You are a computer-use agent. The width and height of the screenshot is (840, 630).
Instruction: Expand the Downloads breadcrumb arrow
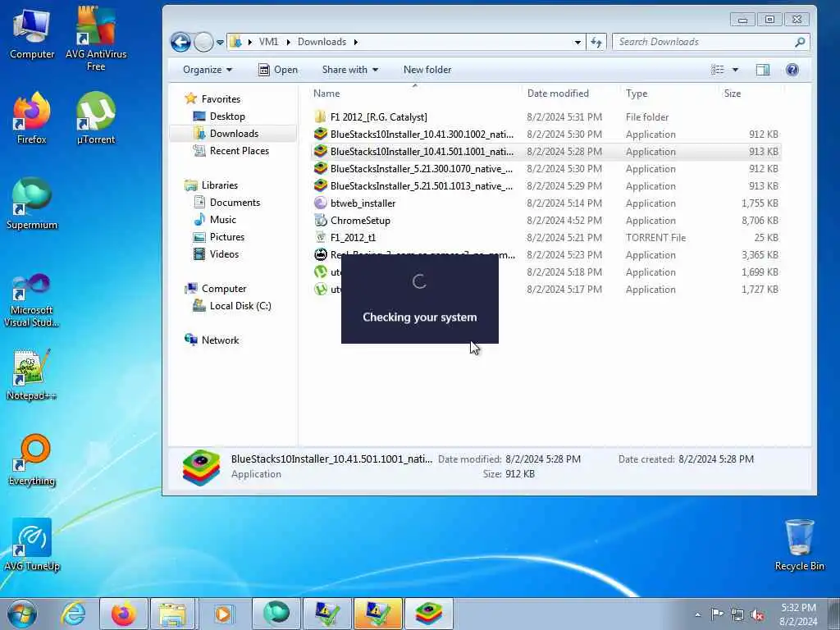pyautogui.click(x=356, y=42)
